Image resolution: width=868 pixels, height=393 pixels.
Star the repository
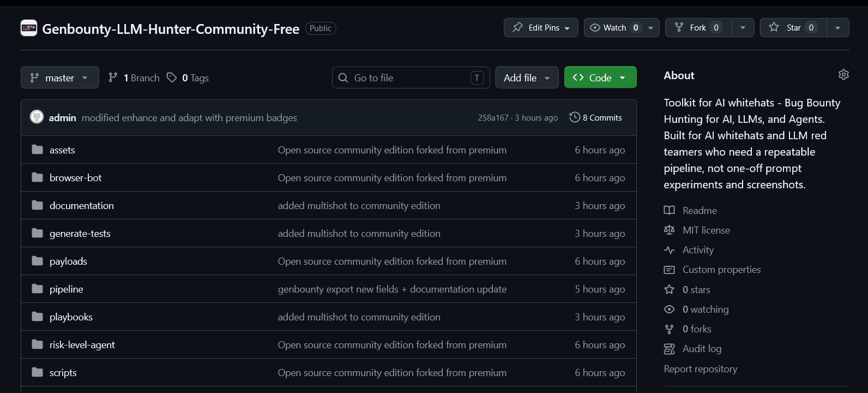(x=793, y=27)
